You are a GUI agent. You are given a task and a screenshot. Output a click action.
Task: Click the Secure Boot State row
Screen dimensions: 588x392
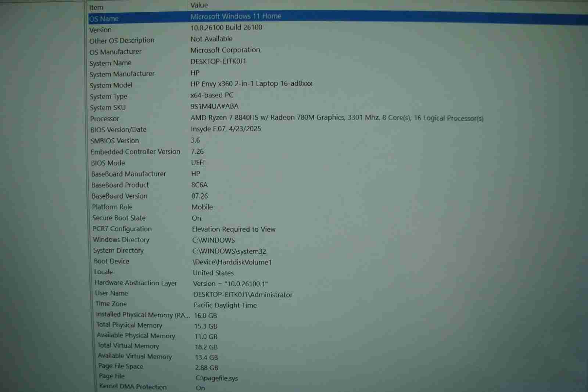pos(119,218)
